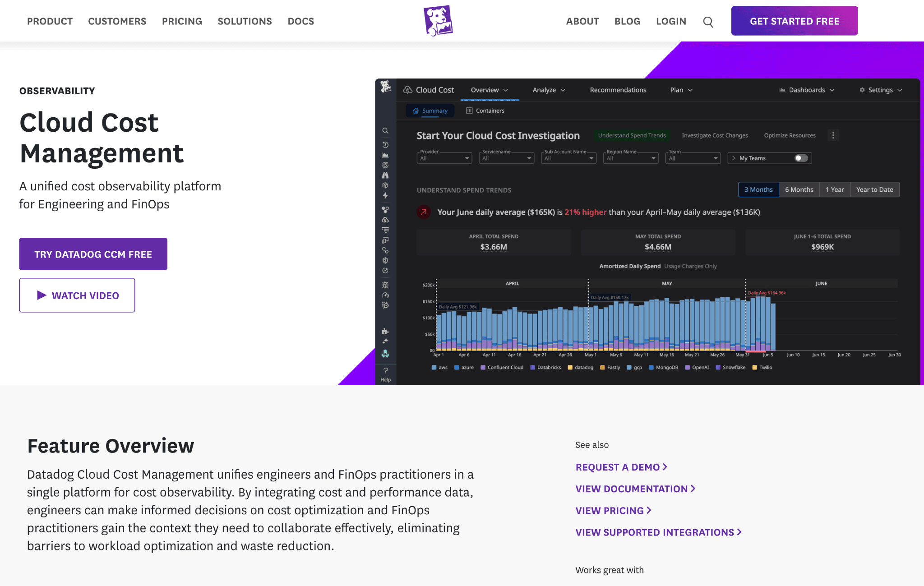The height and width of the screenshot is (586, 924).
Task: Toggle the My Teams switch
Action: click(x=801, y=158)
